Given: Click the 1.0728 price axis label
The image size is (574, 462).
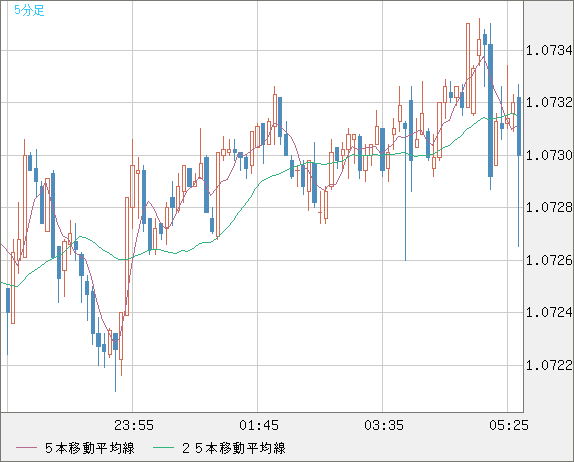Looking at the screenshot, I should pos(549,208).
